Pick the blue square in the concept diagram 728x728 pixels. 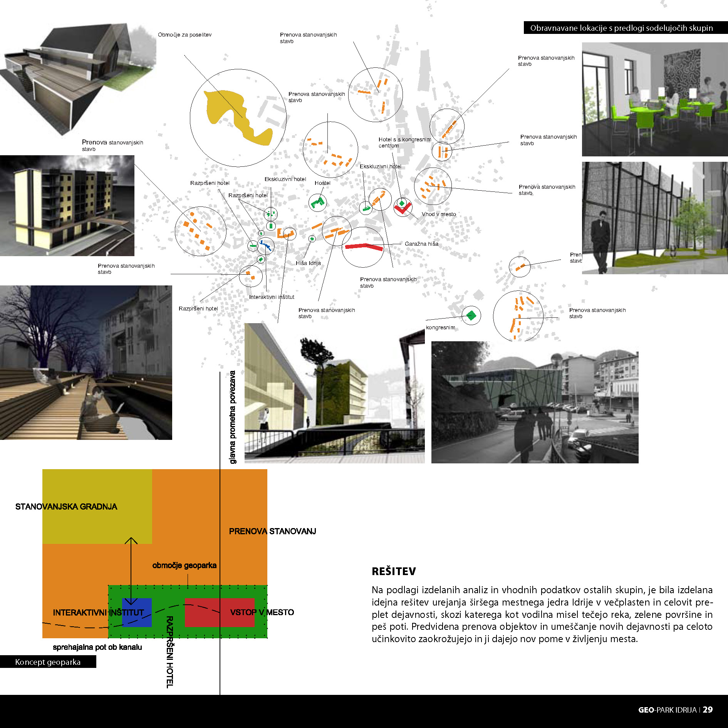(x=137, y=612)
